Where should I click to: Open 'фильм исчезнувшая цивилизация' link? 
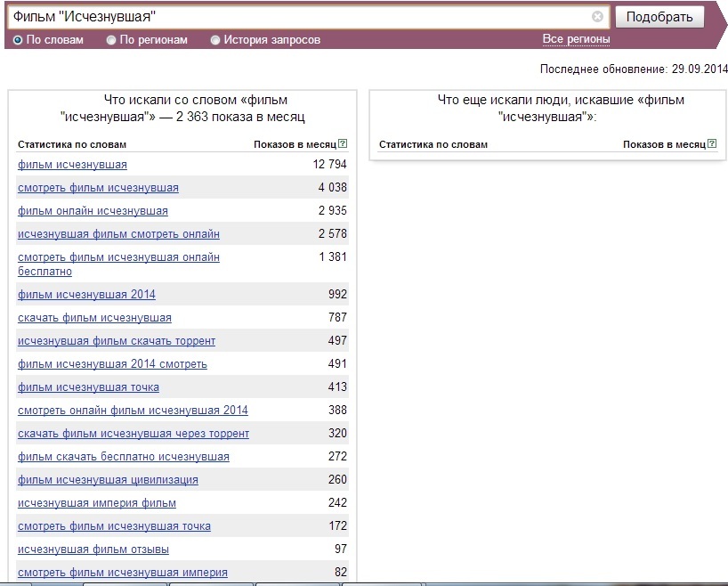click(108, 480)
